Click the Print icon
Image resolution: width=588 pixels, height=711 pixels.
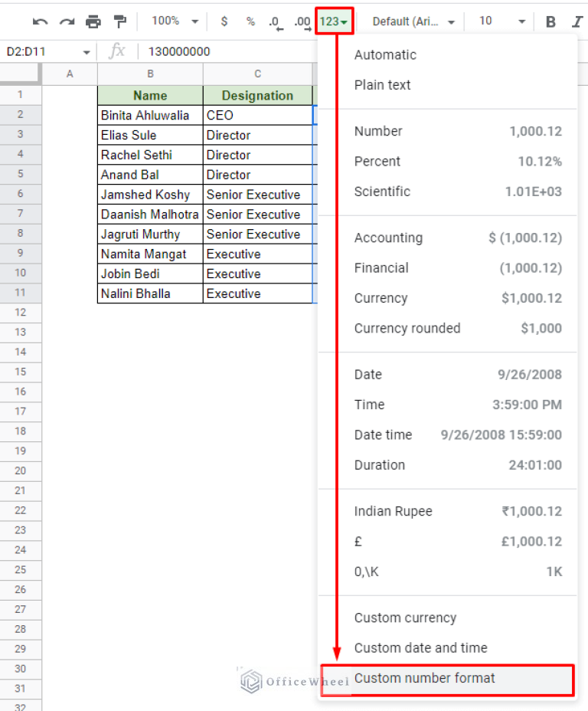click(93, 21)
